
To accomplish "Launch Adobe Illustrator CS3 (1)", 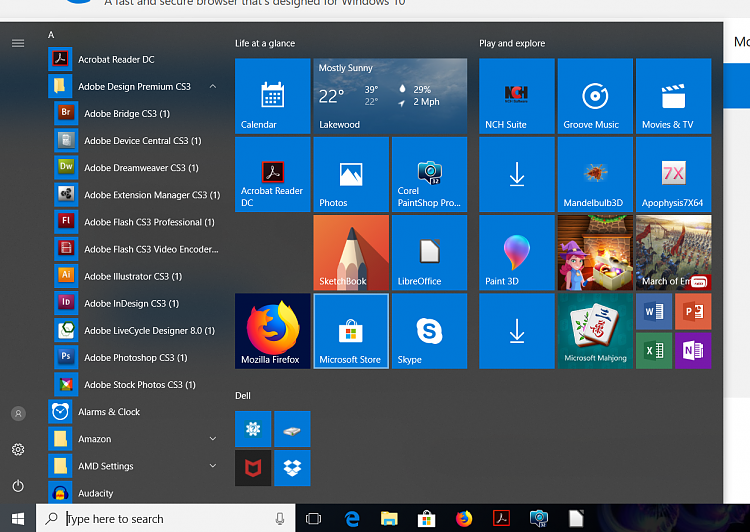I will pos(137,276).
